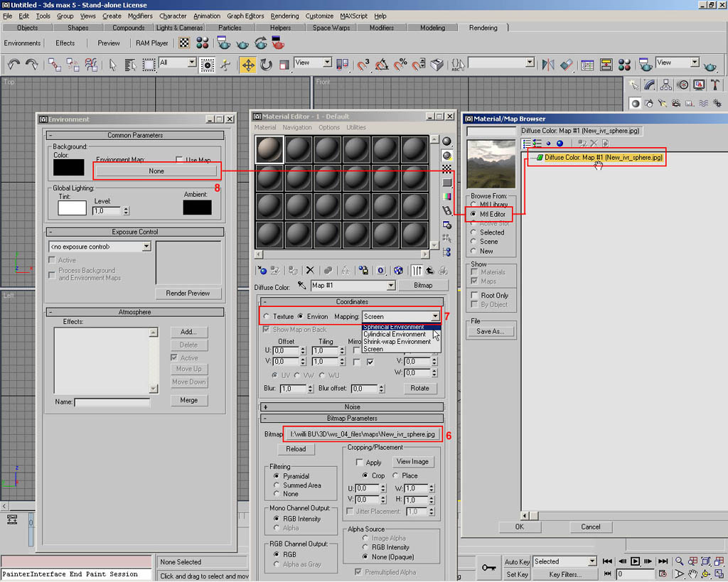The image size is (728, 582).
Task: Click the Zoom magnifier viewport control
Action: point(679,561)
